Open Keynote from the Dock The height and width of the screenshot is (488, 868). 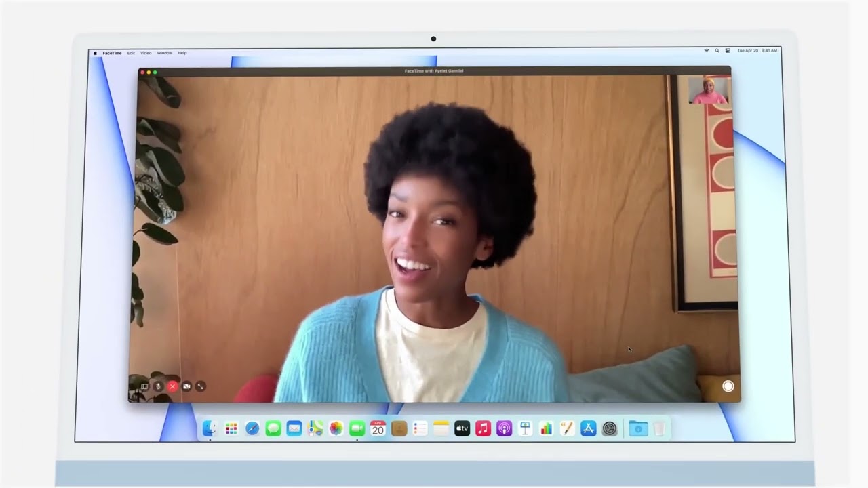point(525,428)
